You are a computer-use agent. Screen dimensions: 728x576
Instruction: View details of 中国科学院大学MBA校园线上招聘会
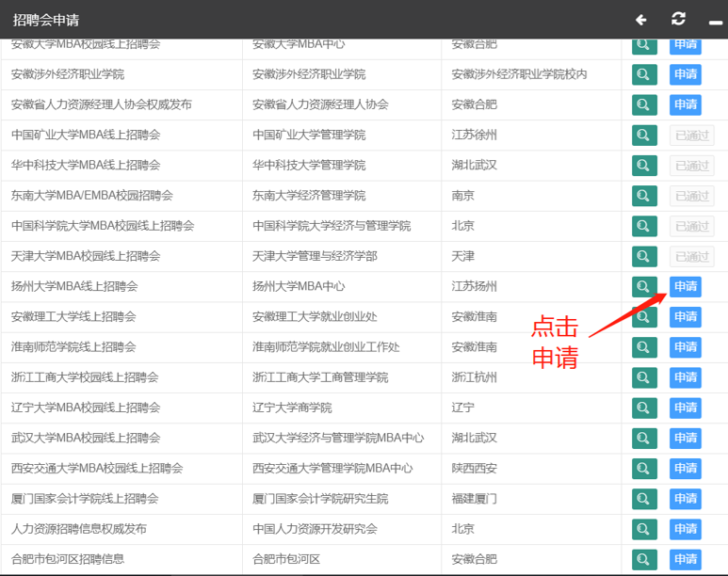(644, 226)
